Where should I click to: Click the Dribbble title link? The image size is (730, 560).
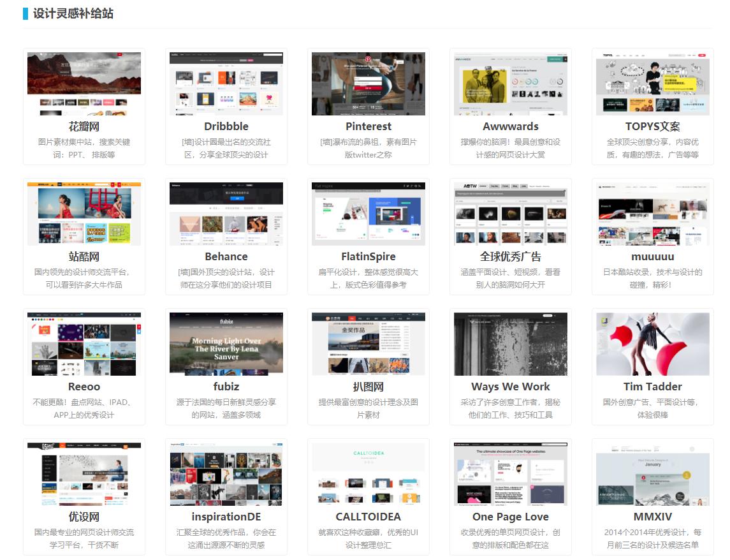pyautogui.click(x=226, y=126)
